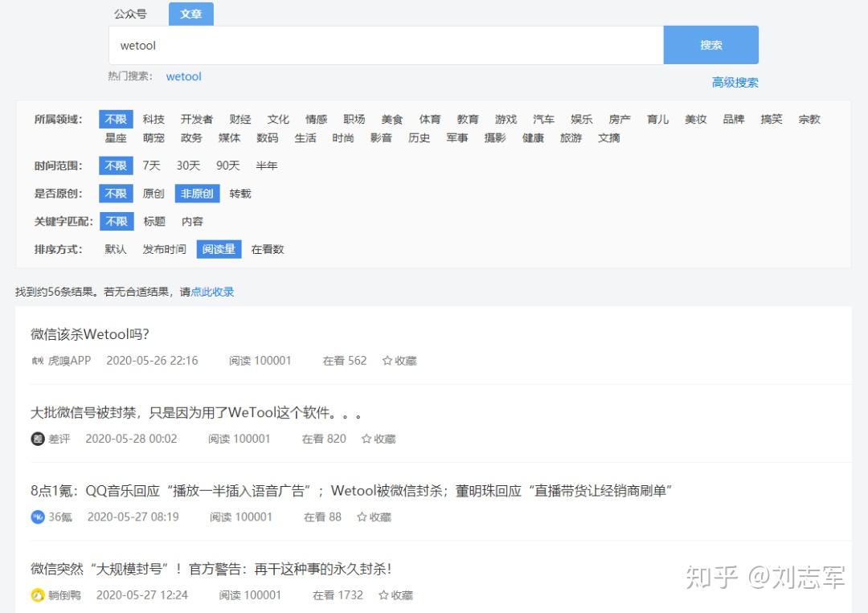
Task: Select 转载 in originality filter
Action: click(x=240, y=194)
